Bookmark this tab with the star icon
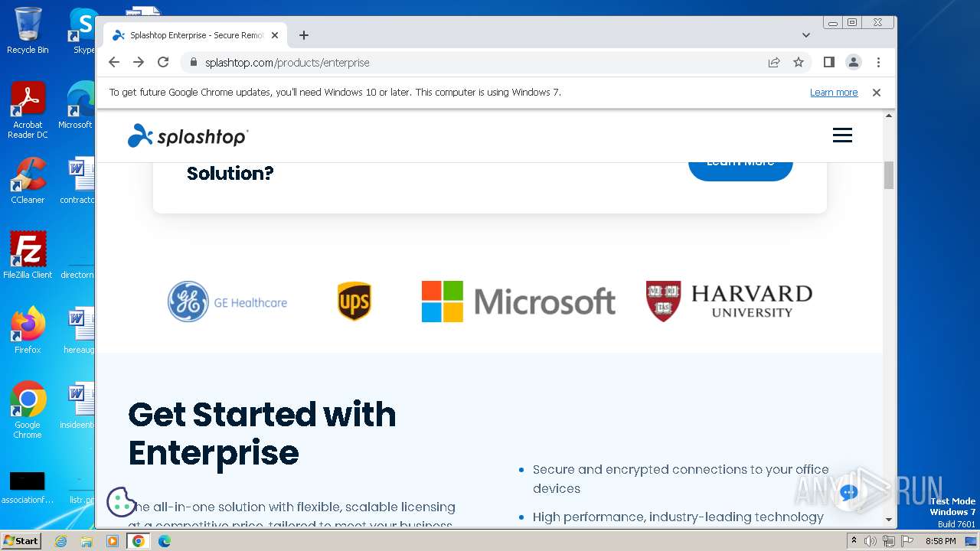This screenshot has width=980, height=551. (x=799, y=62)
